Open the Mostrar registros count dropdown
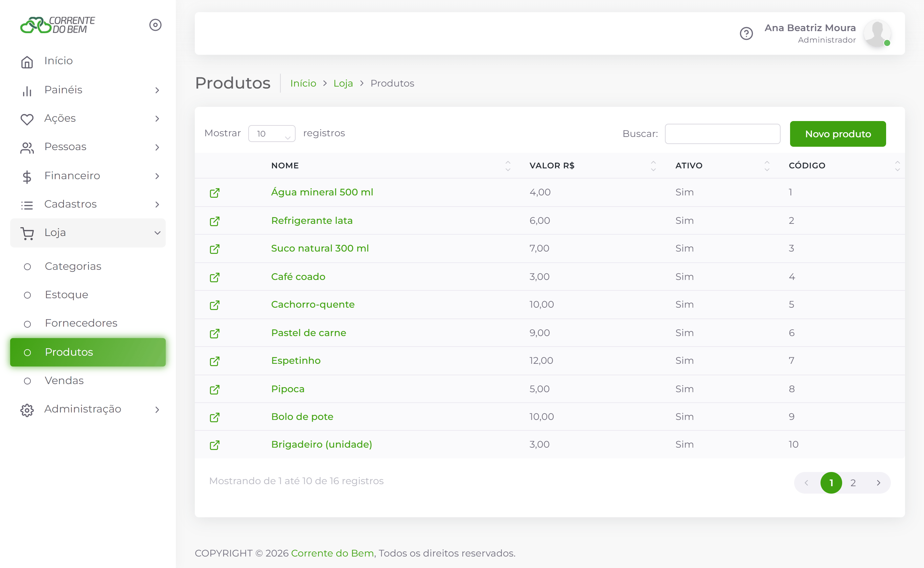The width and height of the screenshot is (924, 568). (x=272, y=133)
